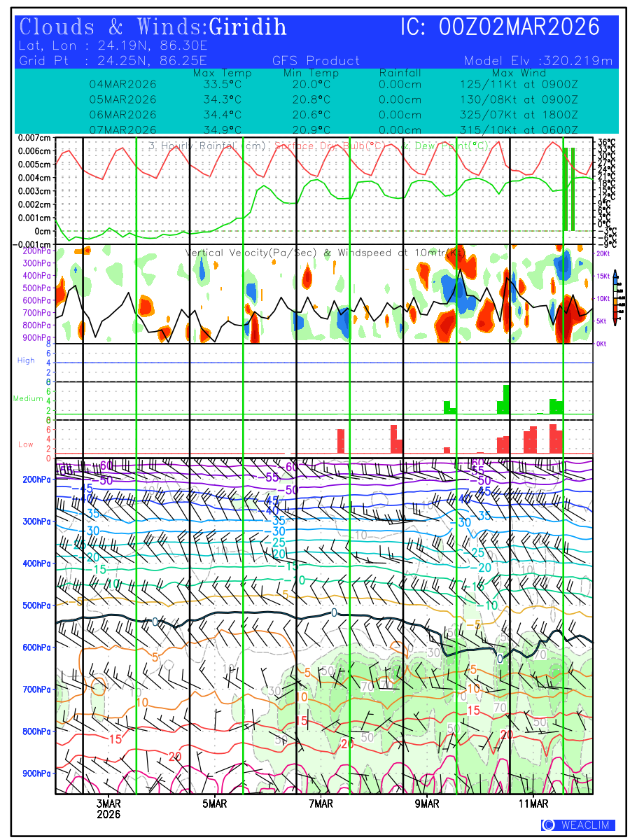Click the WEACLIM logo icon
This screenshot has height=840, width=630.
[x=548, y=825]
